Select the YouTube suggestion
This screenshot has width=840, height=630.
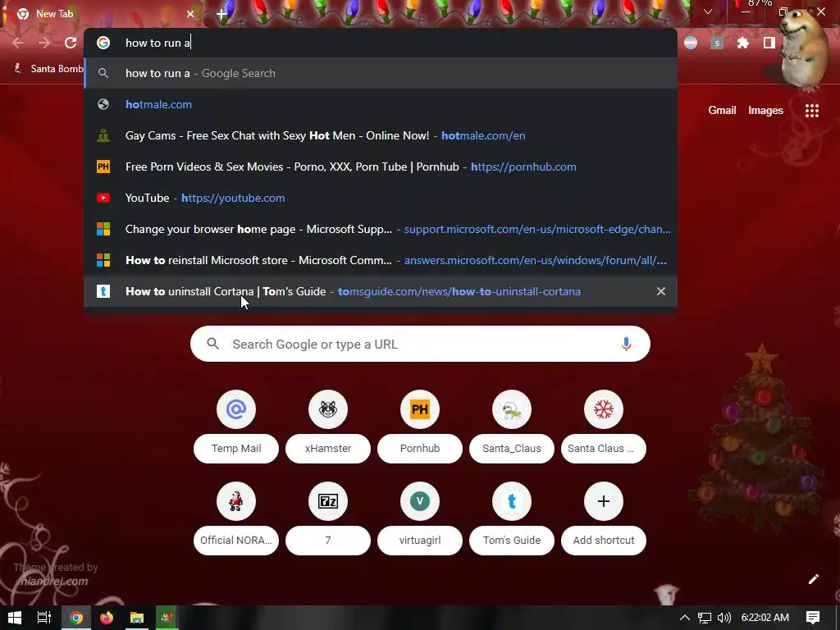click(x=381, y=198)
